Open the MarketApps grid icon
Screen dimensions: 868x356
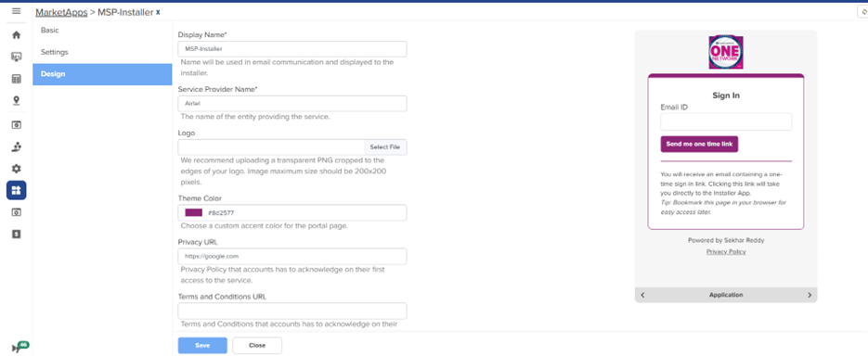(x=16, y=190)
